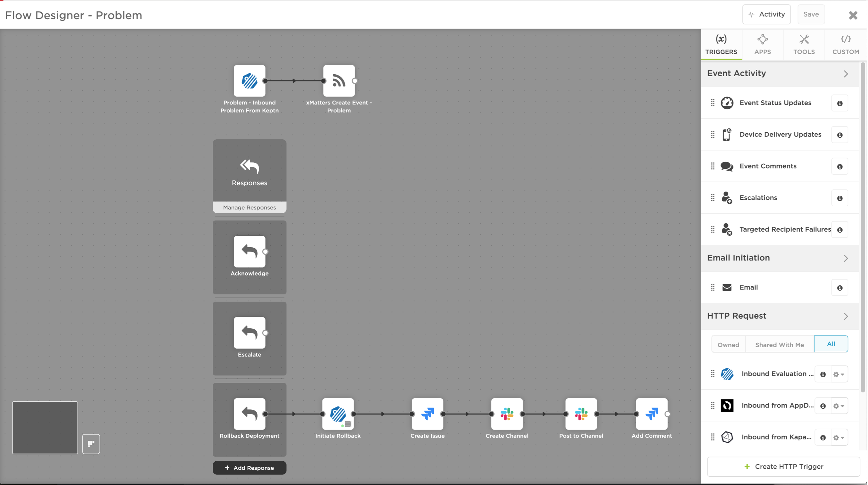Click the Add Comment Jira step
Screen dimensions: 868x485
pyautogui.click(x=651, y=414)
